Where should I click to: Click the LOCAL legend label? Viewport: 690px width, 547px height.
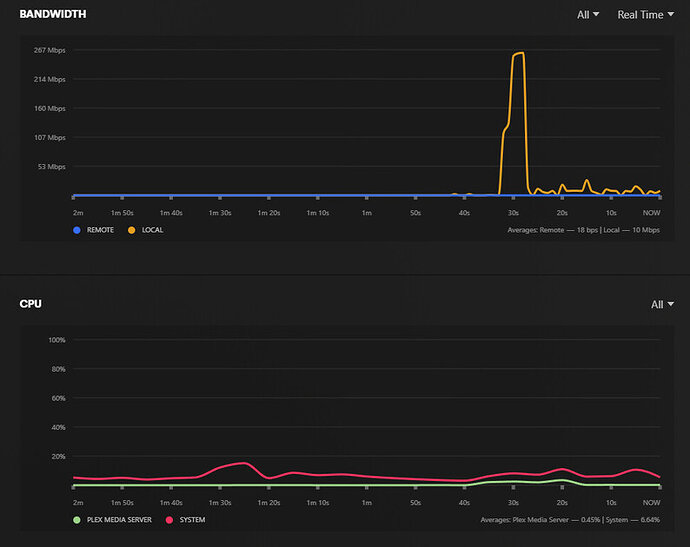click(x=152, y=230)
